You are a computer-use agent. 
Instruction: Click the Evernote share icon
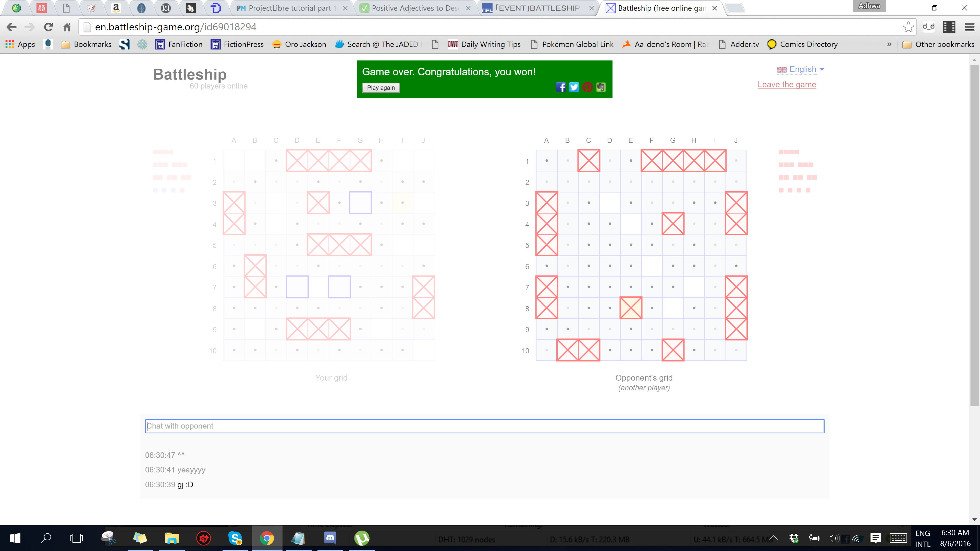(x=601, y=87)
